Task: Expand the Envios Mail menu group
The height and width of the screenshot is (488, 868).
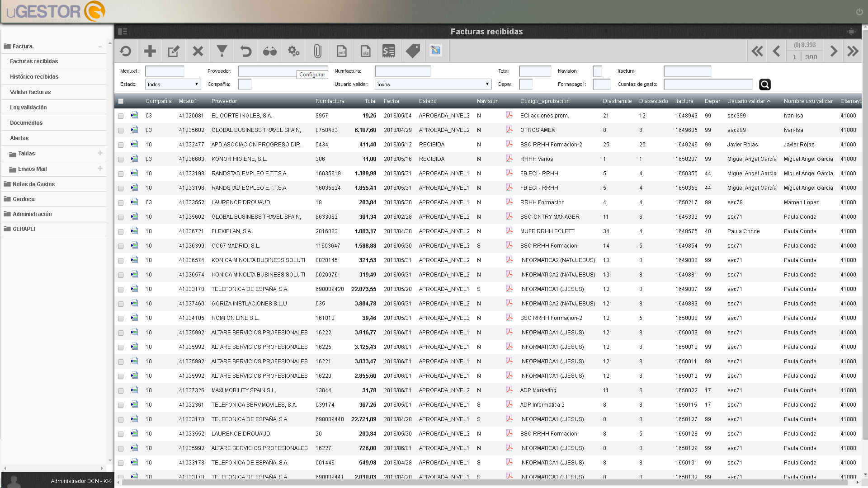Action: click(100, 169)
